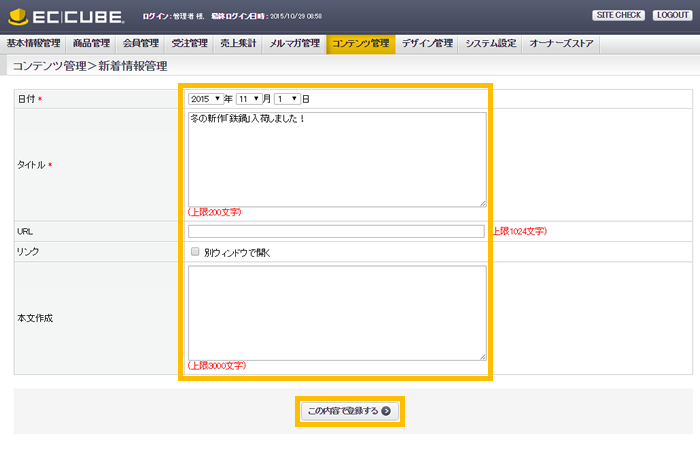Open the デザイン管理 tab
The width and height of the screenshot is (700, 450).
(427, 43)
